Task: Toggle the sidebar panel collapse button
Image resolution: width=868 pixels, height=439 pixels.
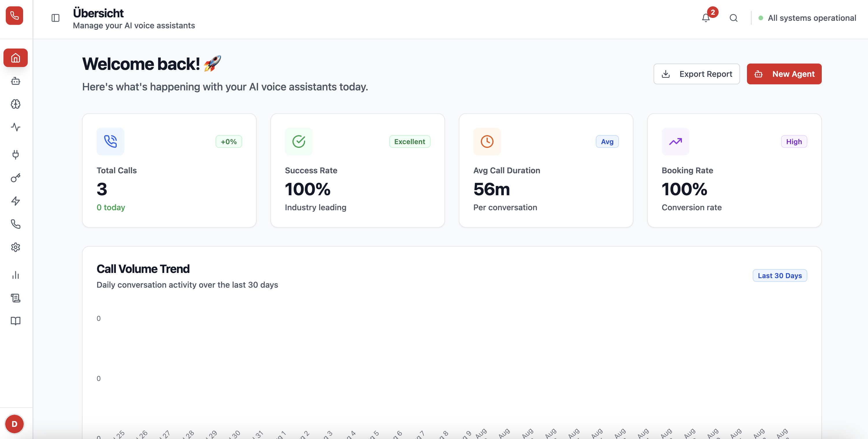Action: point(55,18)
